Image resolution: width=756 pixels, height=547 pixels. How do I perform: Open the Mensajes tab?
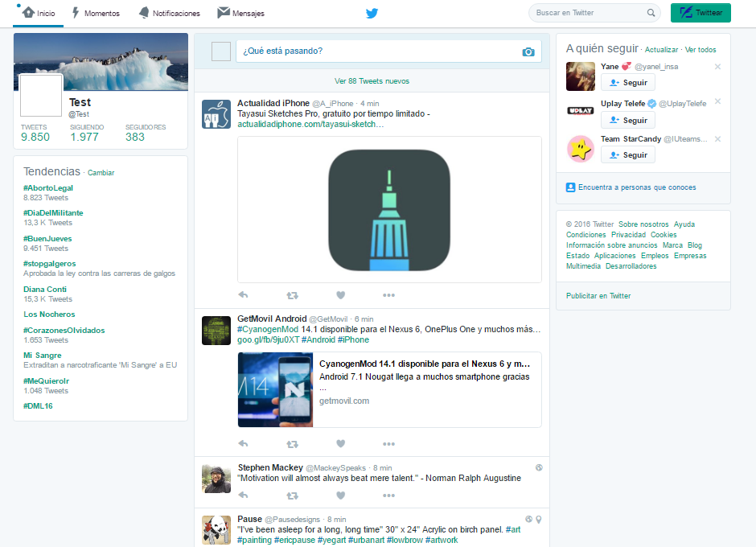click(x=240, y=13)
